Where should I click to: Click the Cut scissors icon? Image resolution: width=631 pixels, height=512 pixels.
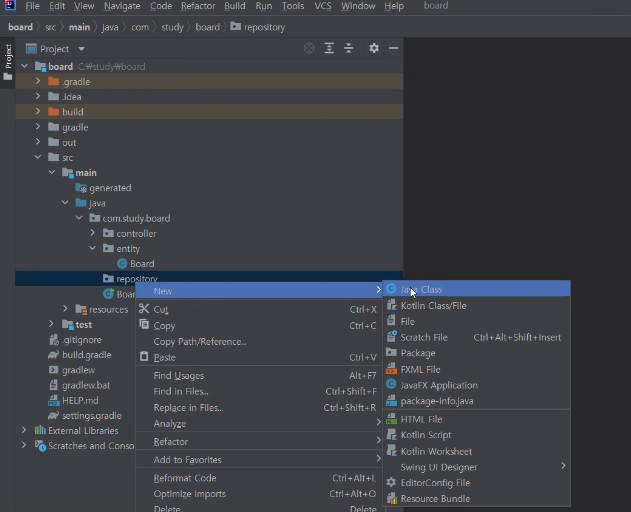144,309
